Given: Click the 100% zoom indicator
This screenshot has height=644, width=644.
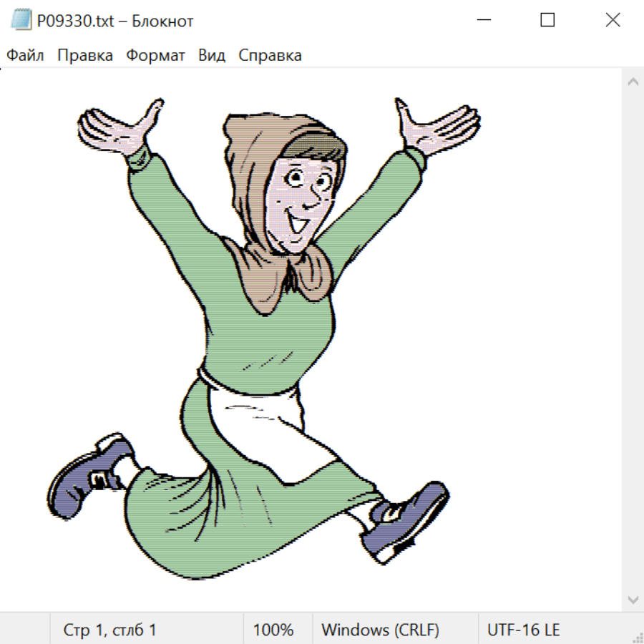Looking at the screenshot, I should 273,630.
